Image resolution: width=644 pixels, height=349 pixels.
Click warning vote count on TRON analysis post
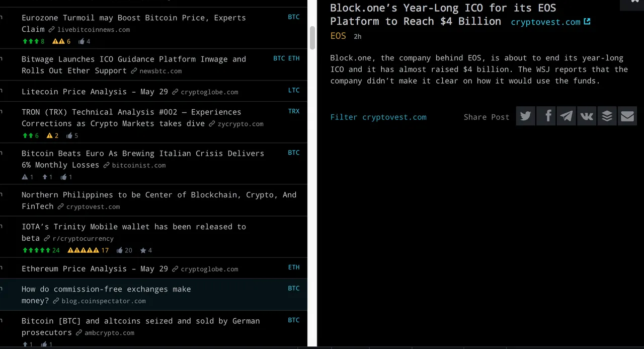52,135
